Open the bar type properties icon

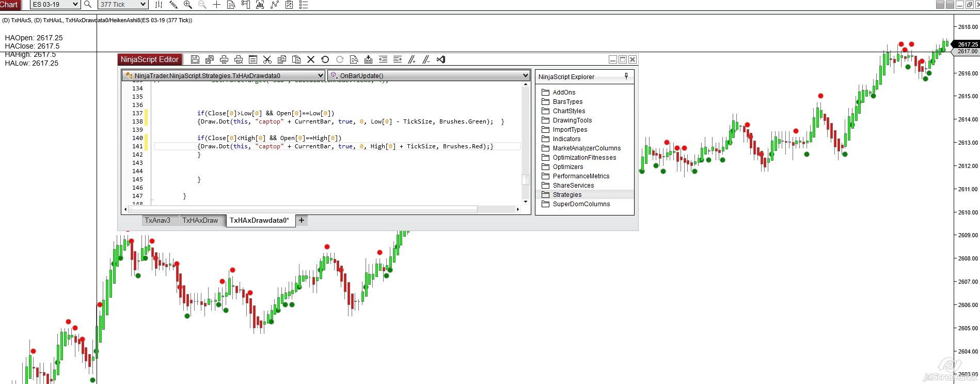pos(159,5)
